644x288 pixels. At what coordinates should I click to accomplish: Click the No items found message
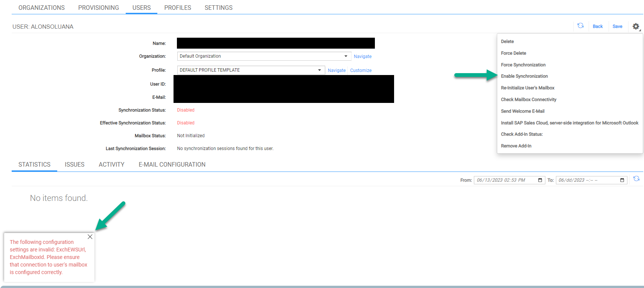(x=59, y=198)
